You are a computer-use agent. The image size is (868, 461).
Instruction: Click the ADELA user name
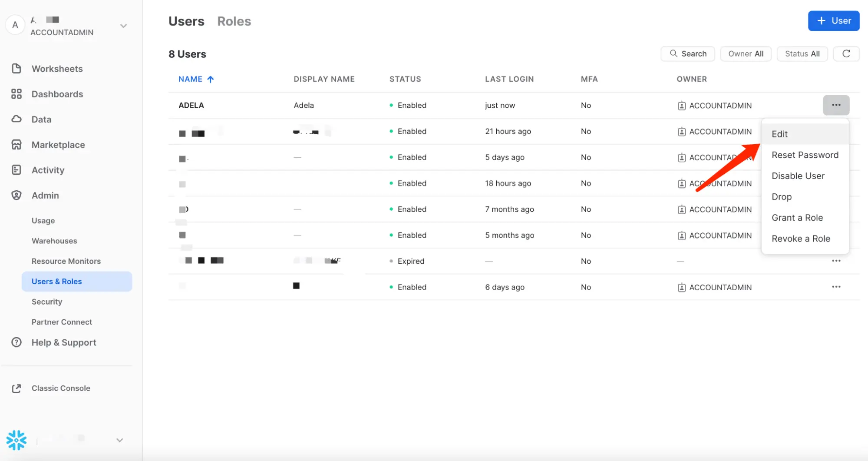coord(191,105)
